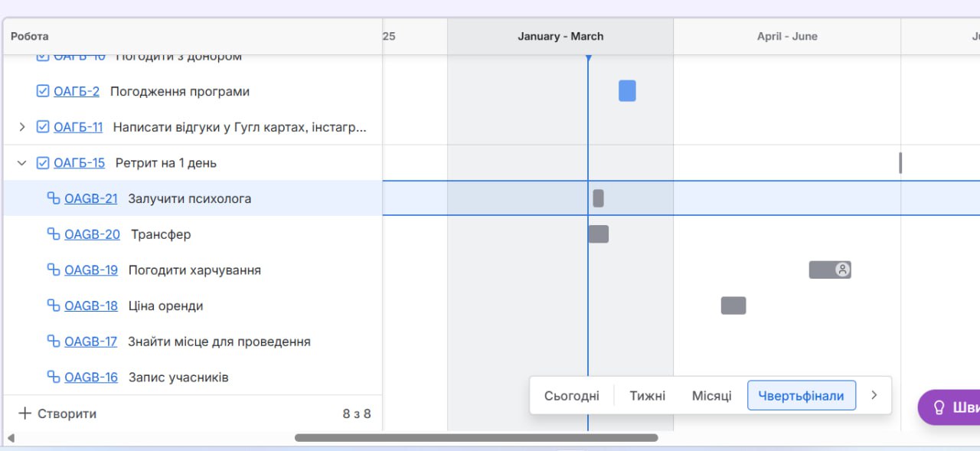
Task: Switch timeline view to Тижні
Action: pos(647,396)
